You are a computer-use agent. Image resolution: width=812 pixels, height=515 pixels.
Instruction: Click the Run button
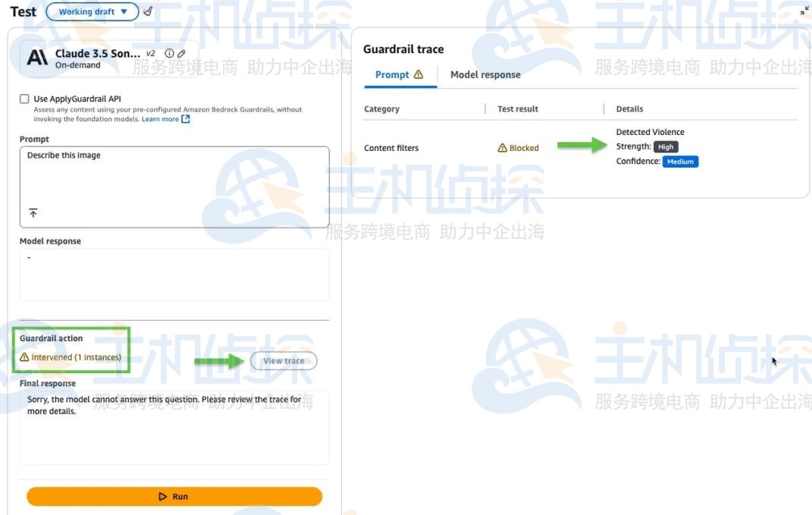pos(174,496)
